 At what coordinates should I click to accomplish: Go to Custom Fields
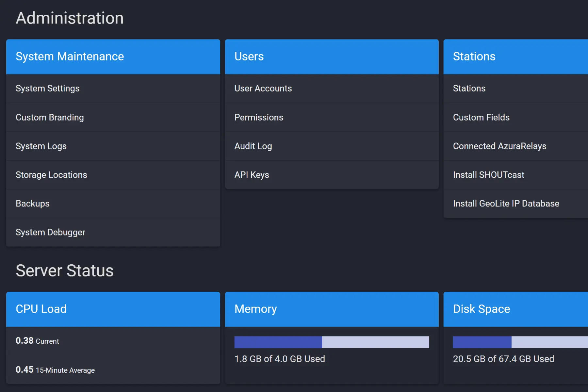tap(481, 117)
